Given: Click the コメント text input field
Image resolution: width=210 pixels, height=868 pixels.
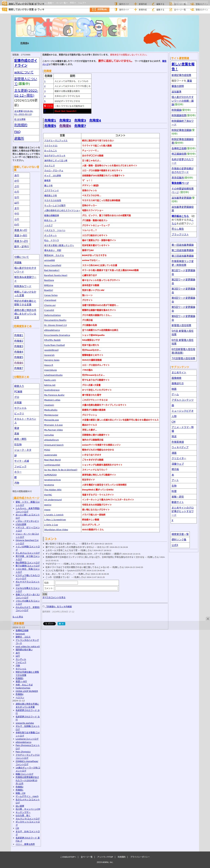Looking at the screenshot, I should [87, 588].
